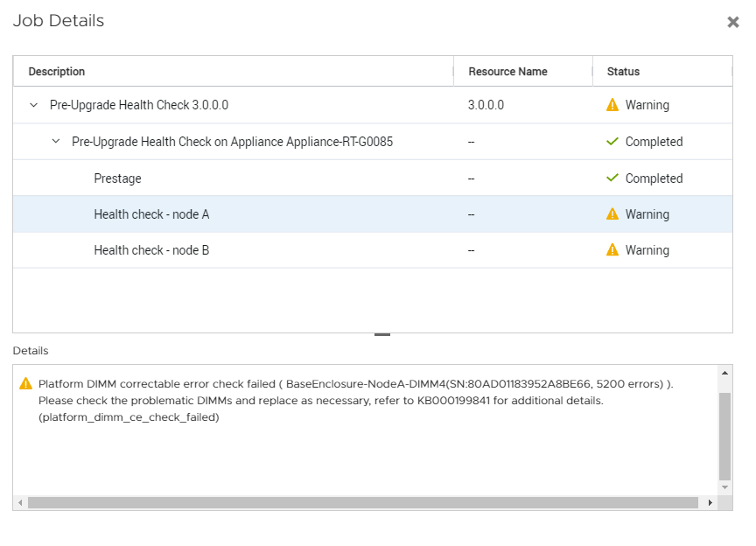Viewport: 756px width, 546px height.
Task: Click the right arrow of the horizontal scrollbar
Action: point(710,502)
